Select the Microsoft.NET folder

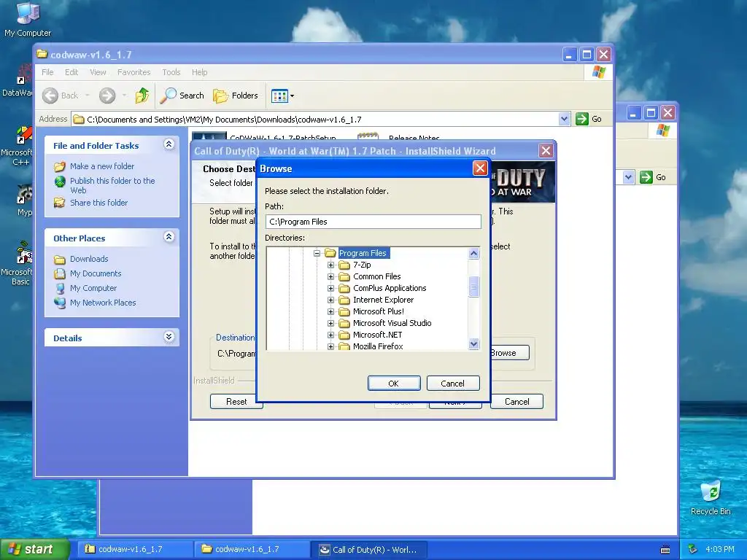tap(377, 335)
